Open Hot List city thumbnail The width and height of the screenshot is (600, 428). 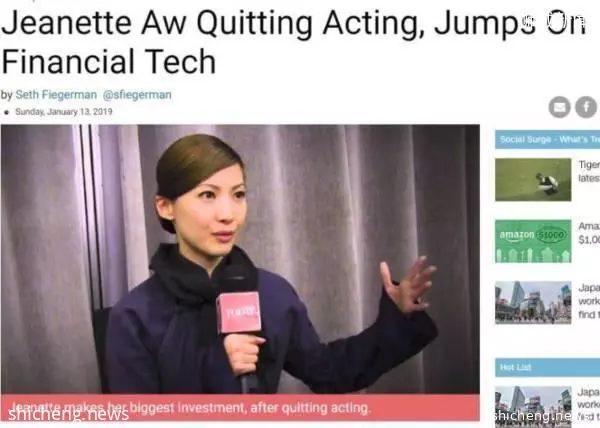coord(533,406)
